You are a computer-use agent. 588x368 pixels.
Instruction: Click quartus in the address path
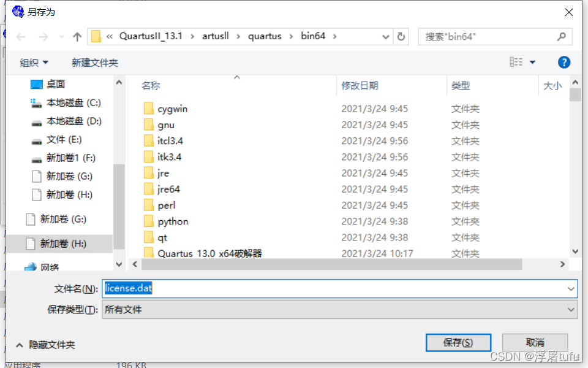265,36
